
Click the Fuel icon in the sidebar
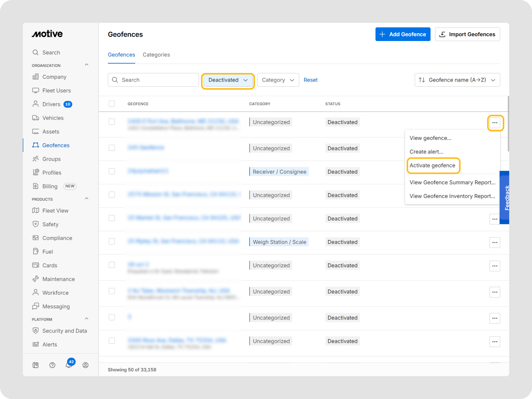coord(36,252)
